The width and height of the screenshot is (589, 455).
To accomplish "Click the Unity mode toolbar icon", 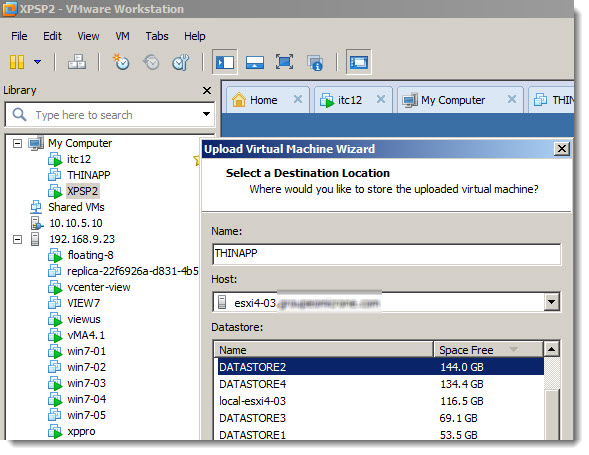I will (x=314, y=62).
